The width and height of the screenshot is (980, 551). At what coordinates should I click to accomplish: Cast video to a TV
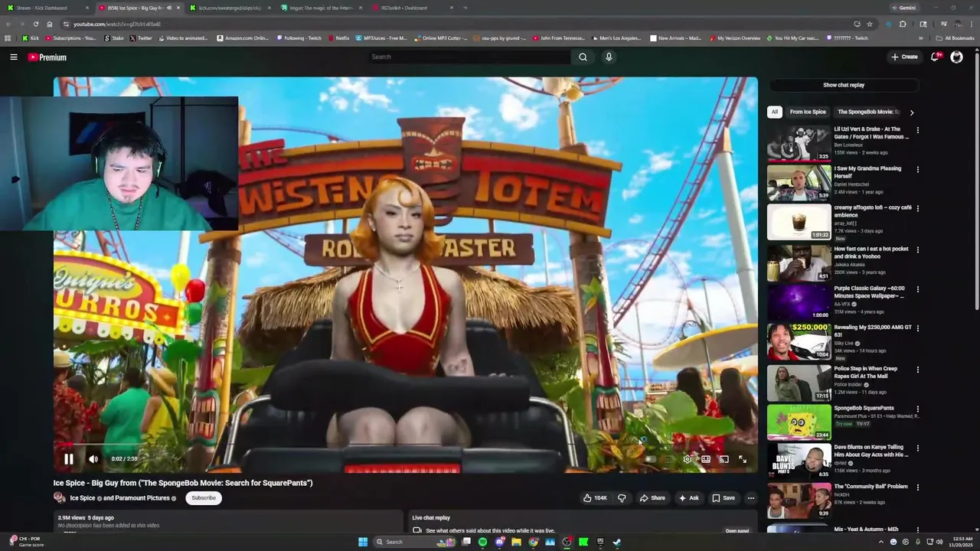(x=724, y=459)
